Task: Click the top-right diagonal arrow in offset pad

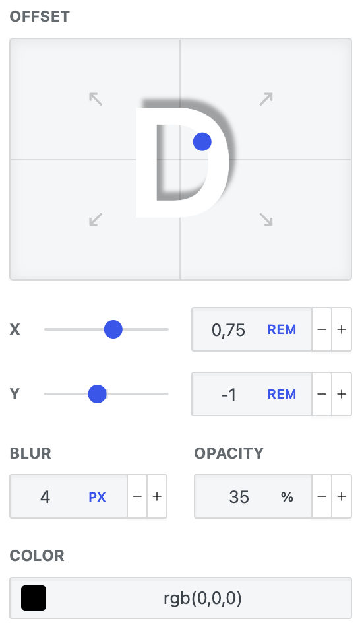Action: point(266,99)
